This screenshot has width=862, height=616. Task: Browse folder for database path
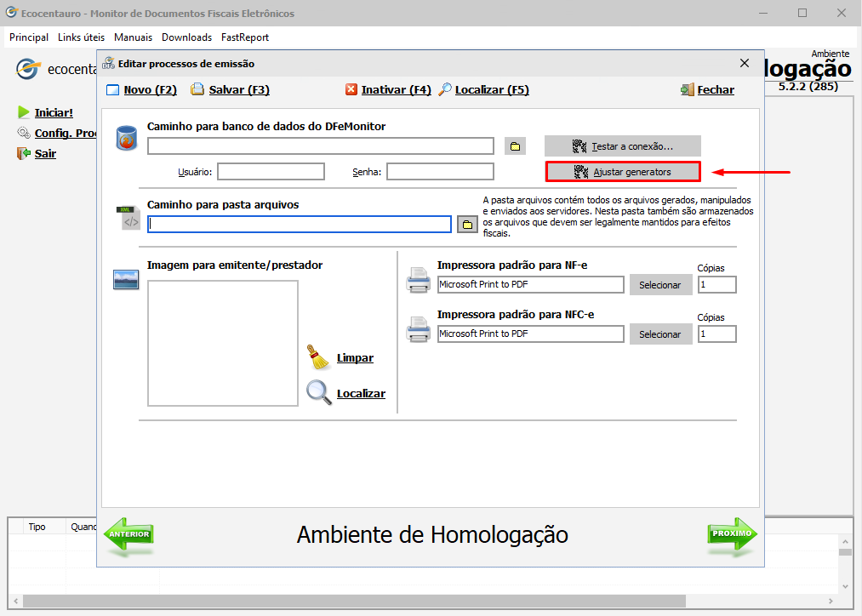[x=515, y=146]
